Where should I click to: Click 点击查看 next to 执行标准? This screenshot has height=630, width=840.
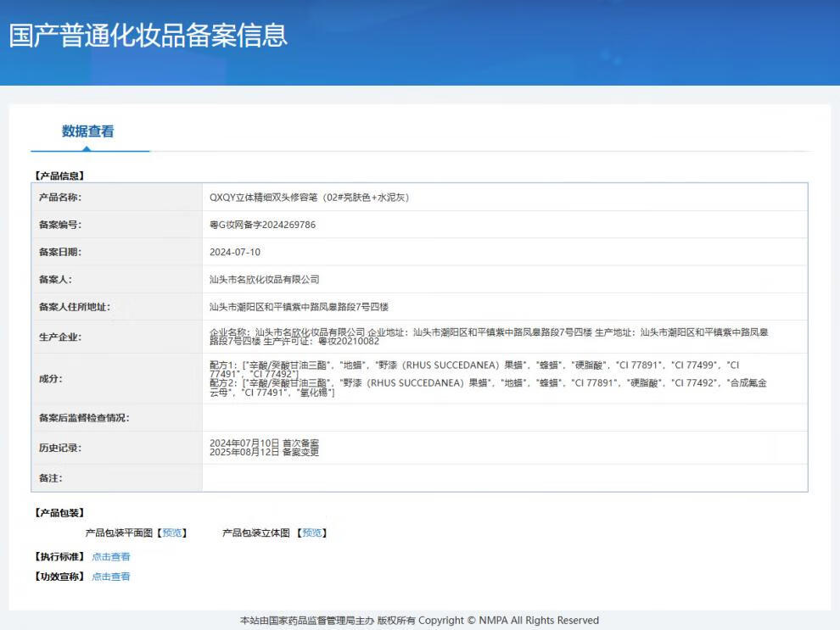click(111, 557)
